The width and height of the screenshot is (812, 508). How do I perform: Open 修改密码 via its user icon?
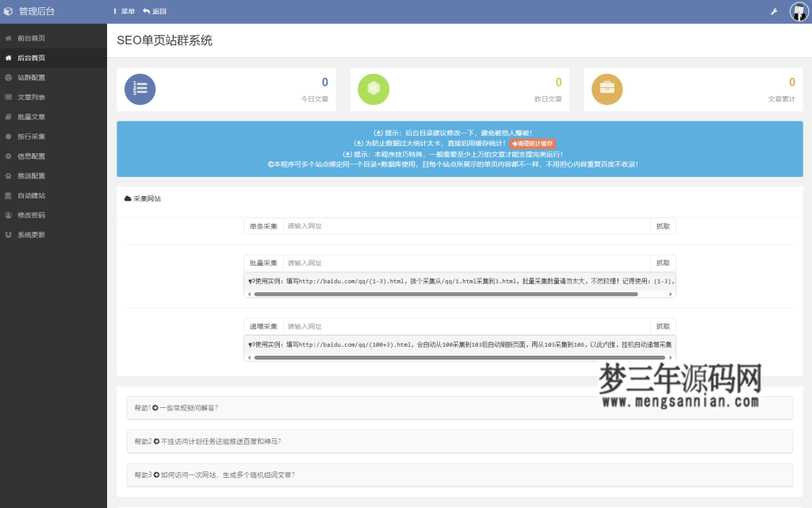tap(9, 214)
